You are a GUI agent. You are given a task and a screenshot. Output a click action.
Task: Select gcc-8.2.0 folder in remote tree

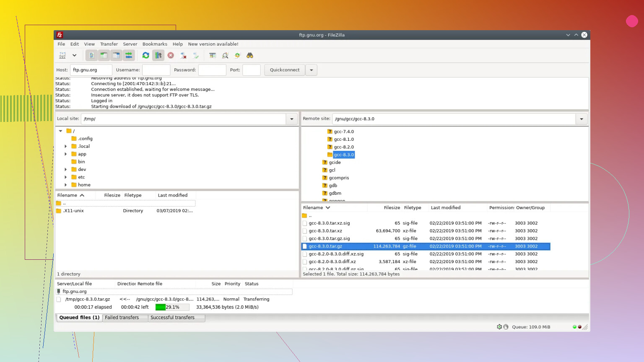pos(344,147)
